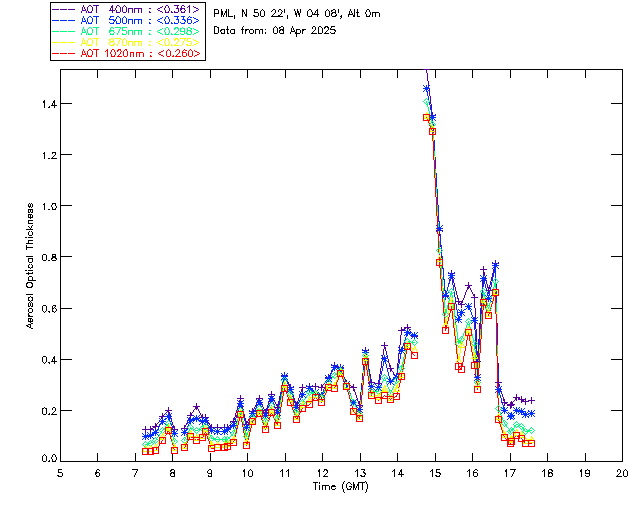
Task: Click the hour 18 x-axis label
Action: [x=547, y=473]
